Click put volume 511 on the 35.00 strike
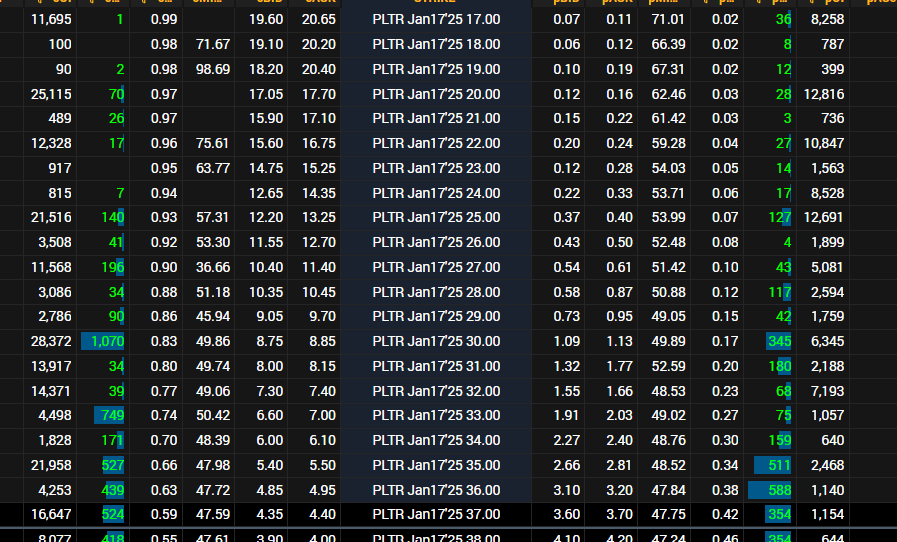 [780, 465]
